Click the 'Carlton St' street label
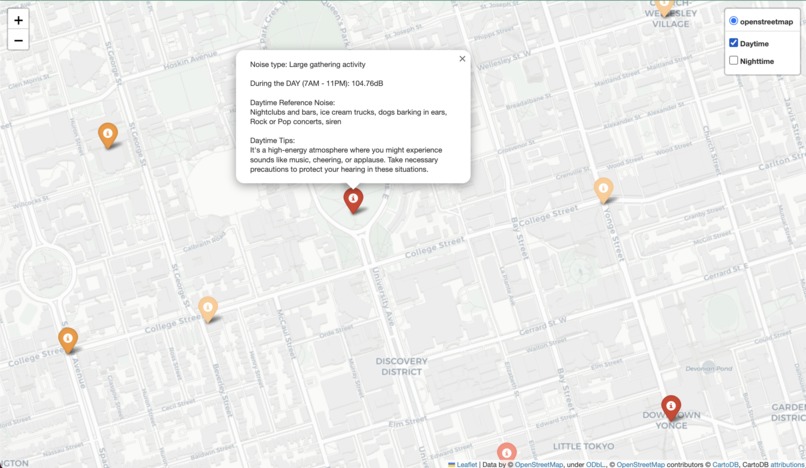The width and height of the screenshot is (806, 468). coord(781,161)
